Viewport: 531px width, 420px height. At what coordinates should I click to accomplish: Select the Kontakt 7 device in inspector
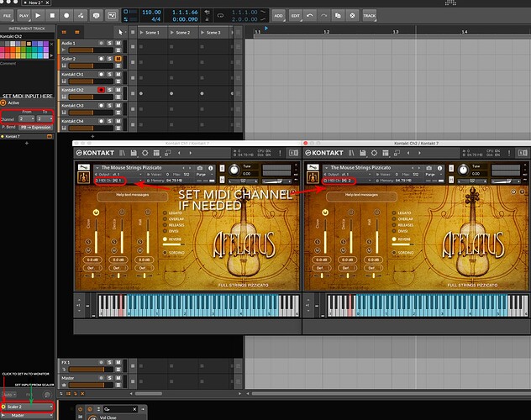27,136
